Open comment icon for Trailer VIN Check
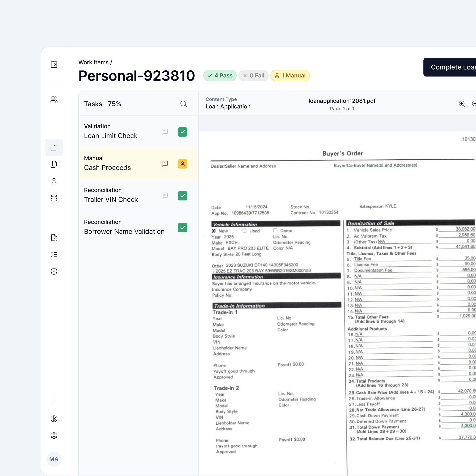Screen dimensions: 476x476 pyautogui.click(x=165, y=196)
